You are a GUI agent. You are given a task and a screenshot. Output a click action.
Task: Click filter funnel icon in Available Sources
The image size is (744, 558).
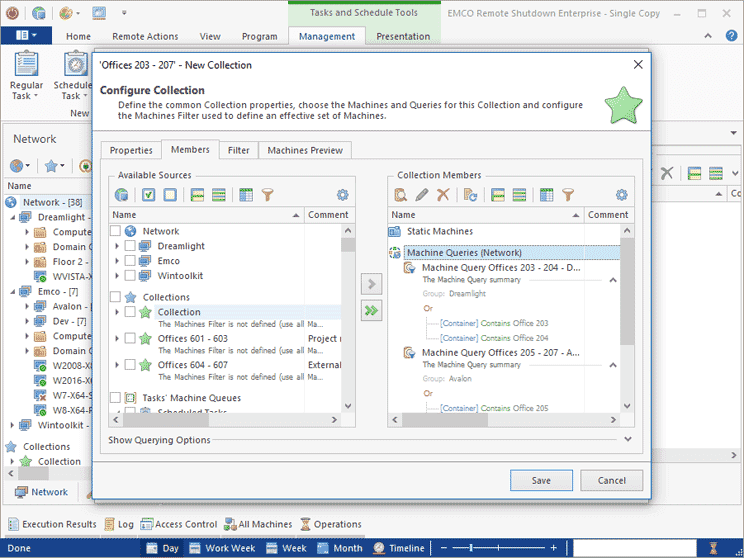(268, 195)
